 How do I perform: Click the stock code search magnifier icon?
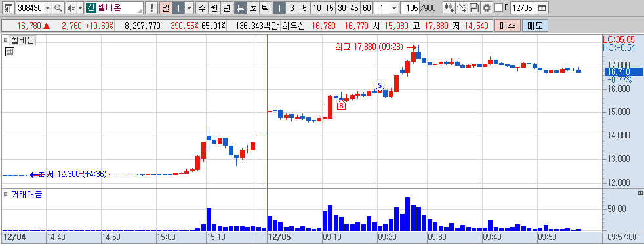(x=59, y=7)
